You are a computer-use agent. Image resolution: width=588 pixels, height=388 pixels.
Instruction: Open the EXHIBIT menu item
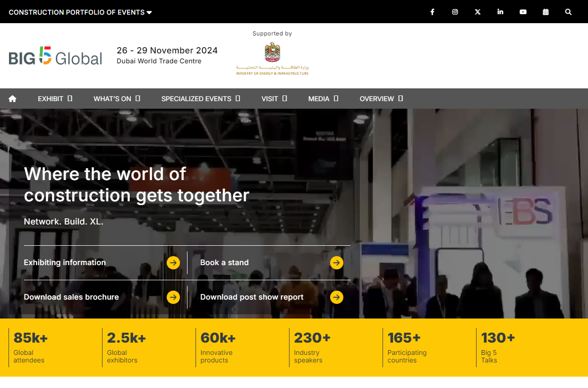[x=51, y=99]
